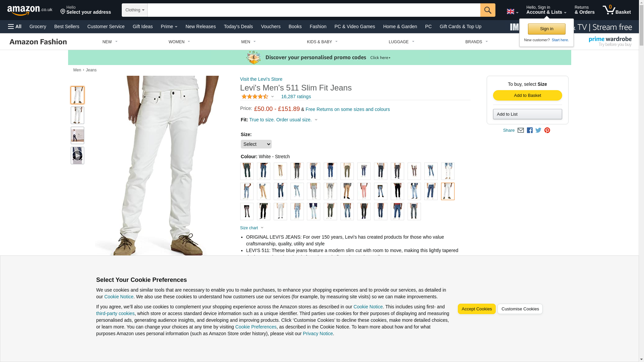Play the product video thumbnail

pos(77,156)
